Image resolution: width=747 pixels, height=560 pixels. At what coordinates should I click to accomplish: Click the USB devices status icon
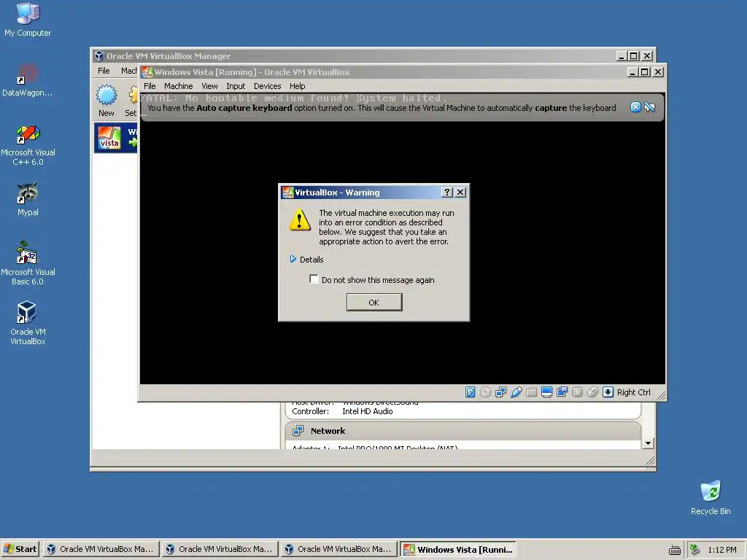[x=516, y=392]
